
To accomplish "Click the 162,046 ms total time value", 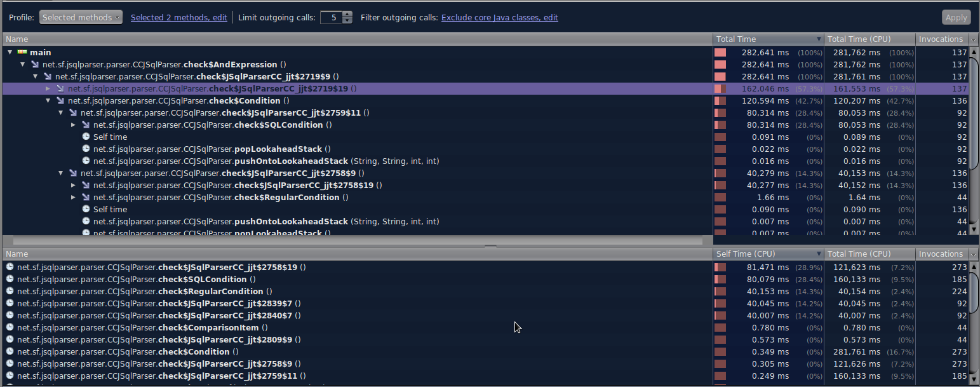I will tap(765, 89).
